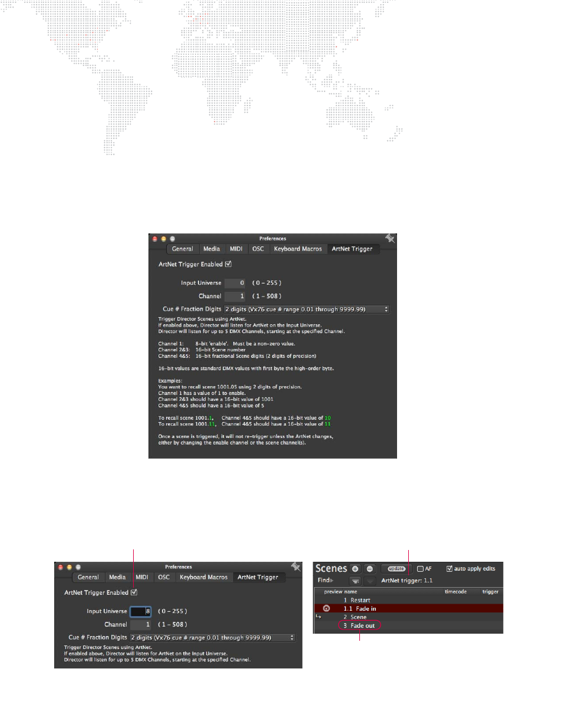Toggle ArtNet Trigger Enabled in upper Preferences window
Viewport: 562px width, 728px height.
click(x=229, y=264)
